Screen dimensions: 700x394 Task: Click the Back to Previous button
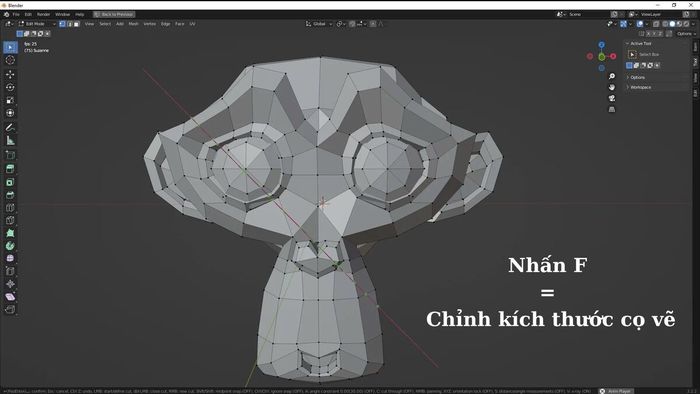coord(114,14)
